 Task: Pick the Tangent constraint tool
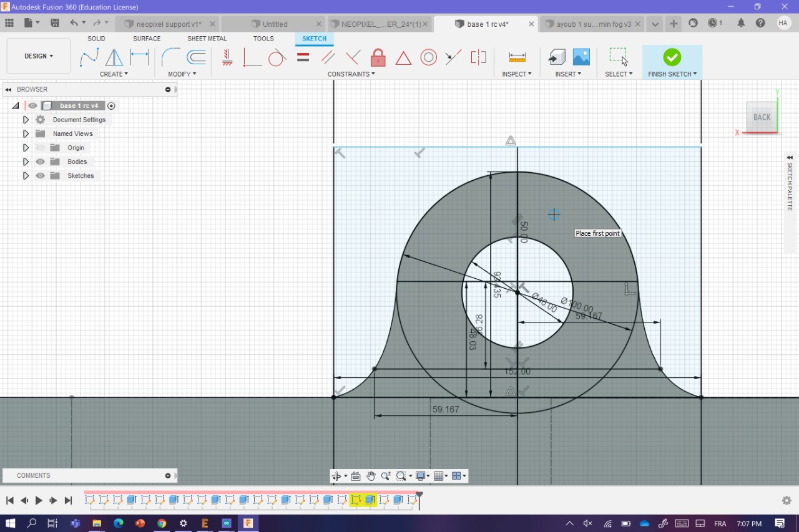[x=277, y=58]
